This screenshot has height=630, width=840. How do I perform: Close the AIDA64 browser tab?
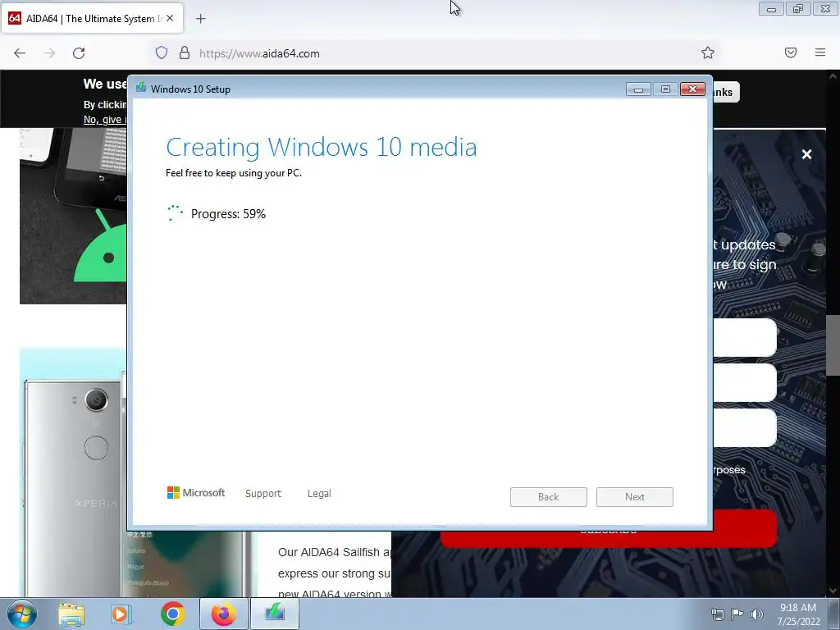pos(170,18)
